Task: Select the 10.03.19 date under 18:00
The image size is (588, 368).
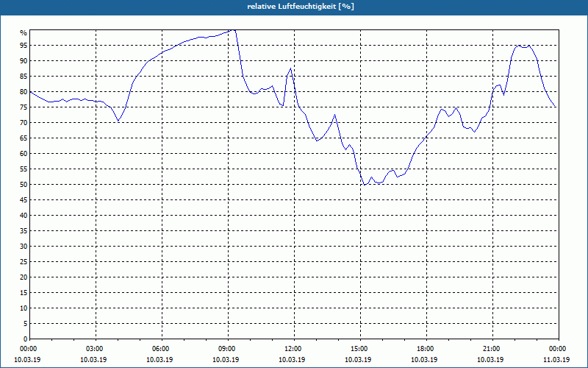Action: pyautogui.click(x=424, y=360)
